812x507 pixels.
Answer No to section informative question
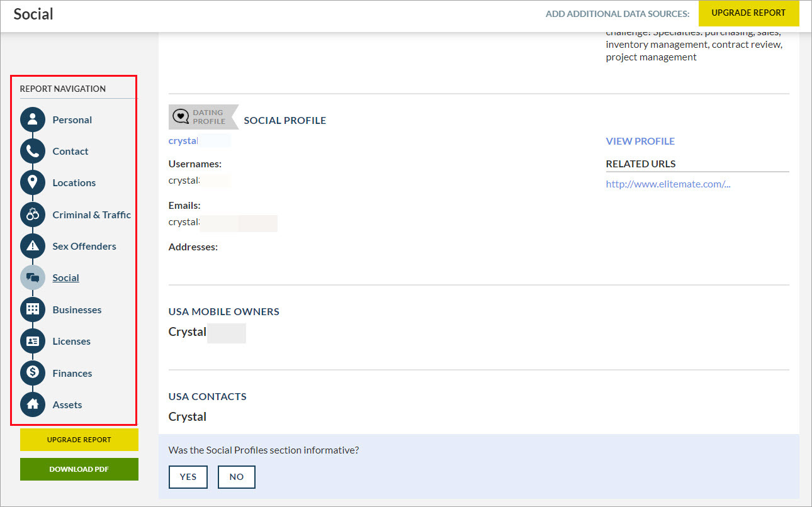237,477
